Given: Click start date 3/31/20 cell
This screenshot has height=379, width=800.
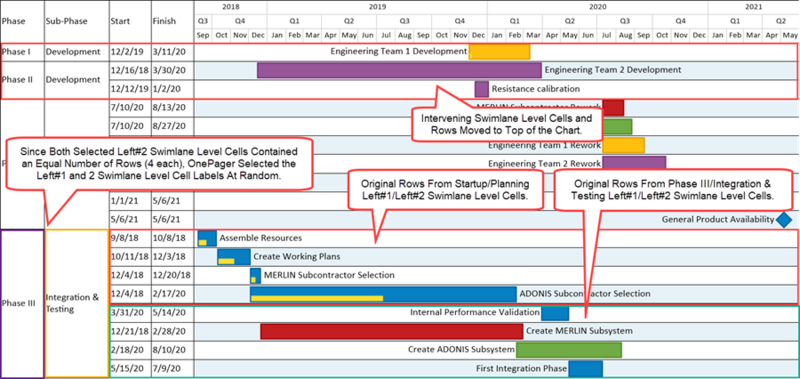Looking at the screenshot, I should (x=130, y=312).
